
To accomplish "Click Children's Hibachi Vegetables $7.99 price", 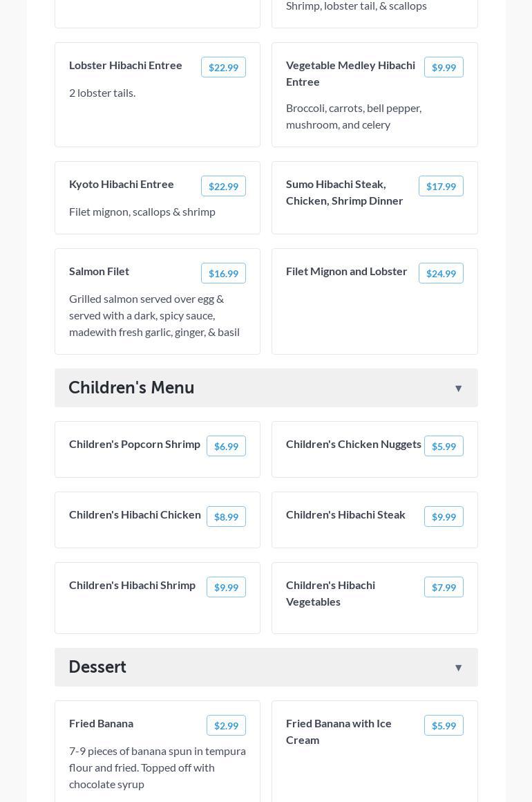I will point(444,587).
